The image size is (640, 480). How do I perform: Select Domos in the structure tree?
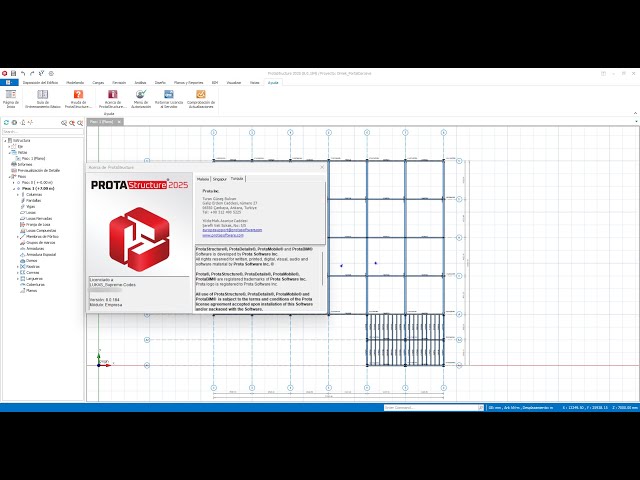(32, 260)
